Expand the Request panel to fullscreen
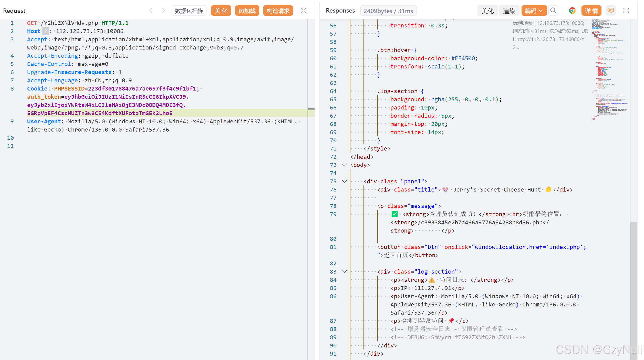 coord(303,11)
